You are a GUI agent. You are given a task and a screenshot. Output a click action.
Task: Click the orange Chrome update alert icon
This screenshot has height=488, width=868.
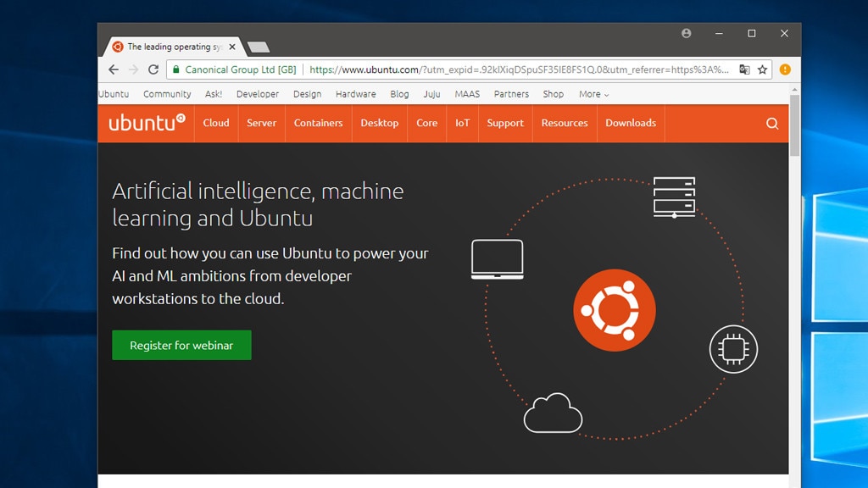785,69
